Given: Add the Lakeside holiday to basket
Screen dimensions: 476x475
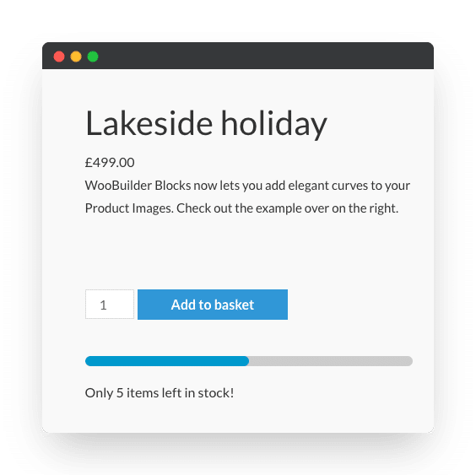Looking at the screenshot, I should click(x=213, y=305).
